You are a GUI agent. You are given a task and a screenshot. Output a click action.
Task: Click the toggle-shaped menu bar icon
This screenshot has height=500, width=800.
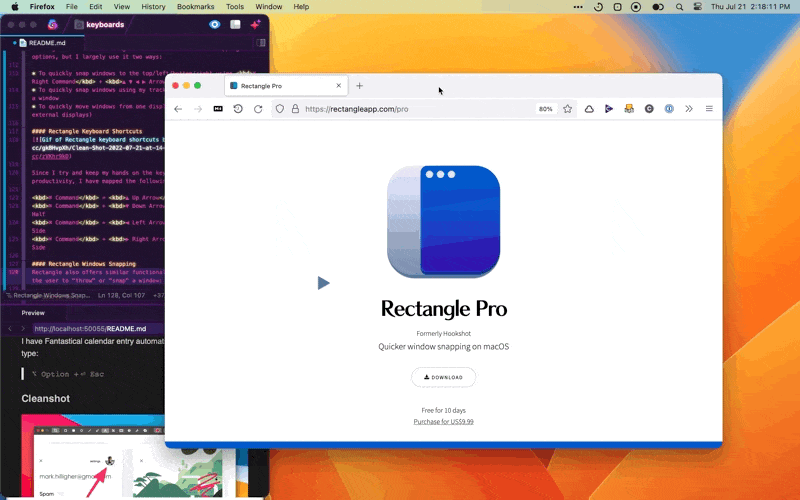point(658,7)
